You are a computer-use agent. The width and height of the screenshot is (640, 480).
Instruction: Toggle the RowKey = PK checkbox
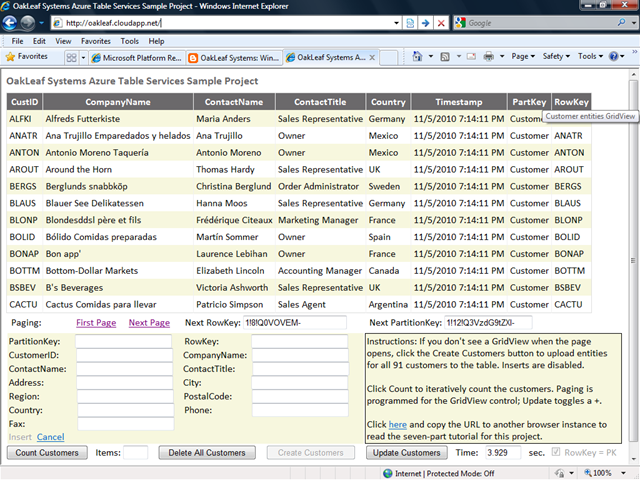tap(556, 453)
